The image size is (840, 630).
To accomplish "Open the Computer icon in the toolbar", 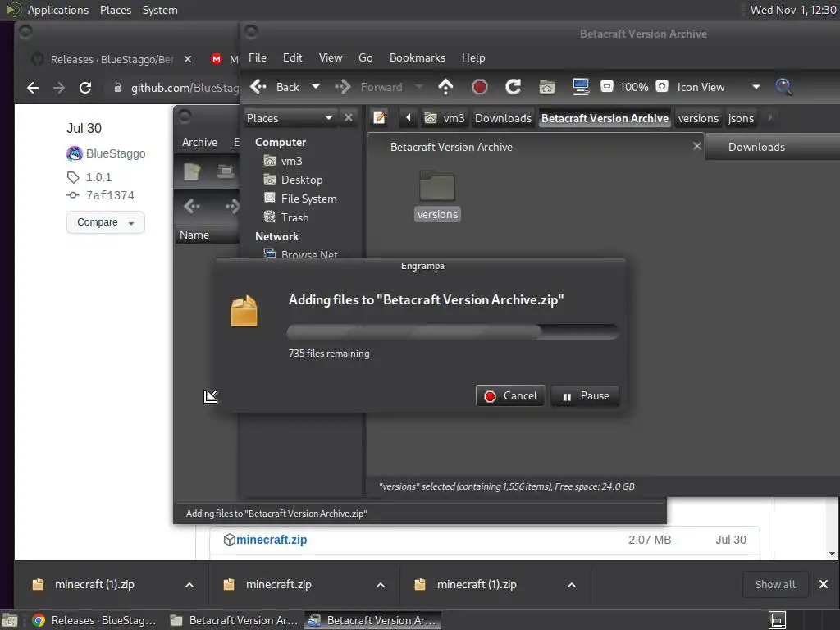I will pyautogui.click(x=580, y=87).
